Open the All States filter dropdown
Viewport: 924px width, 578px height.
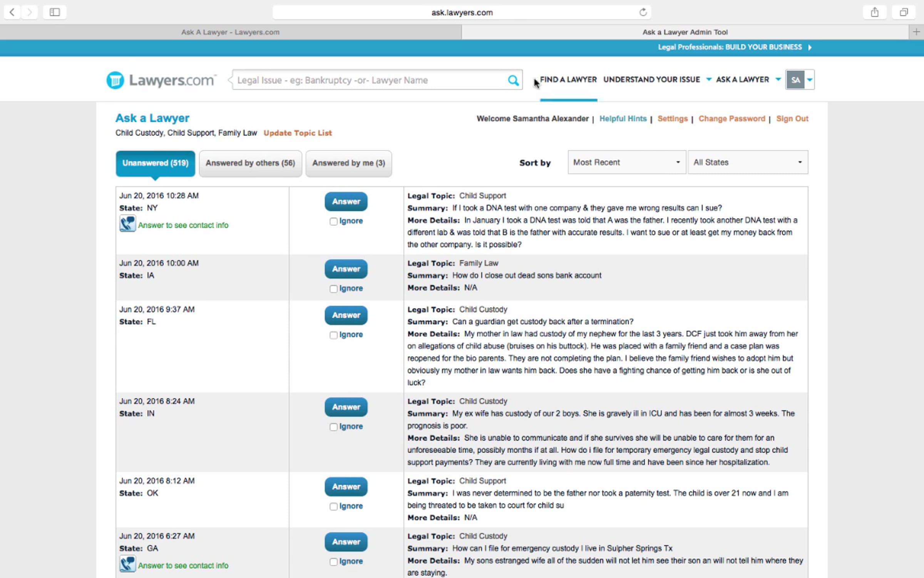tap(748, 162)
